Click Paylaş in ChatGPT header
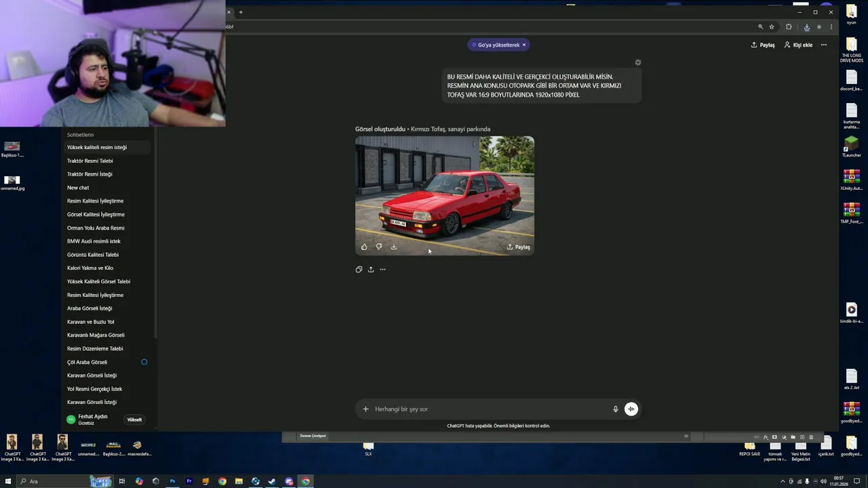Image resolution: width=868 pixels, height=488 pixels. point(763,45)
